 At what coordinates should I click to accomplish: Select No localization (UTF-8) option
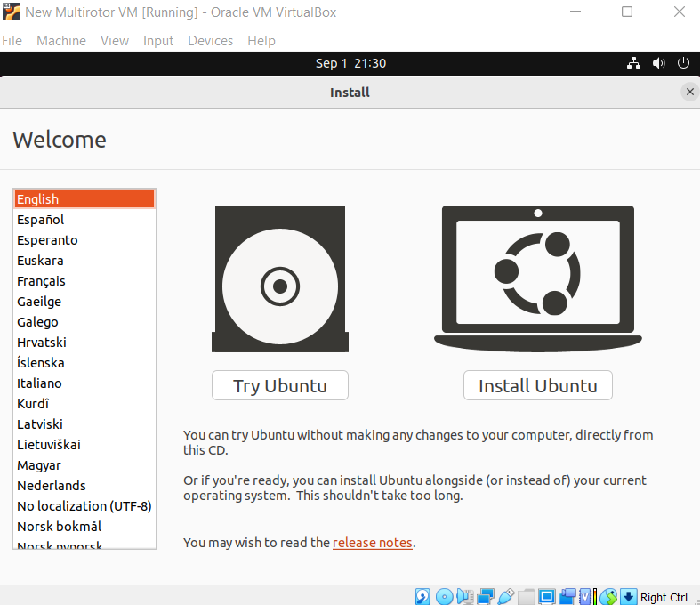tap(84, 506)
